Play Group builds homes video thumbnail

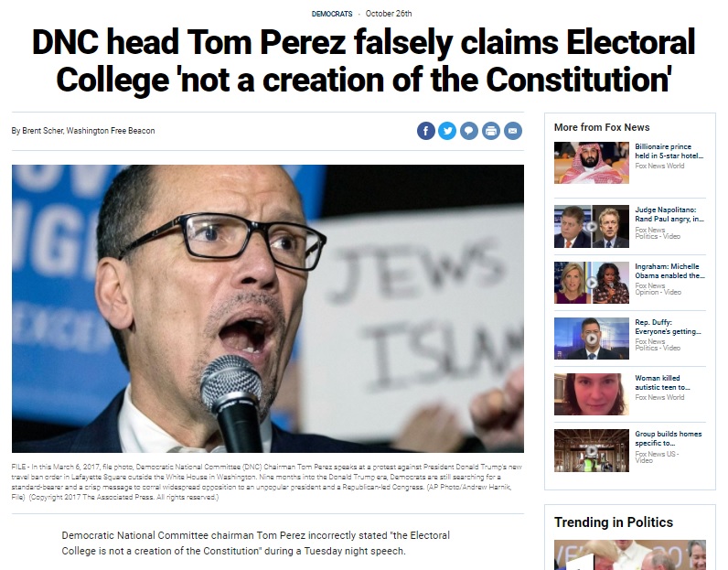[x=592, y=450]
